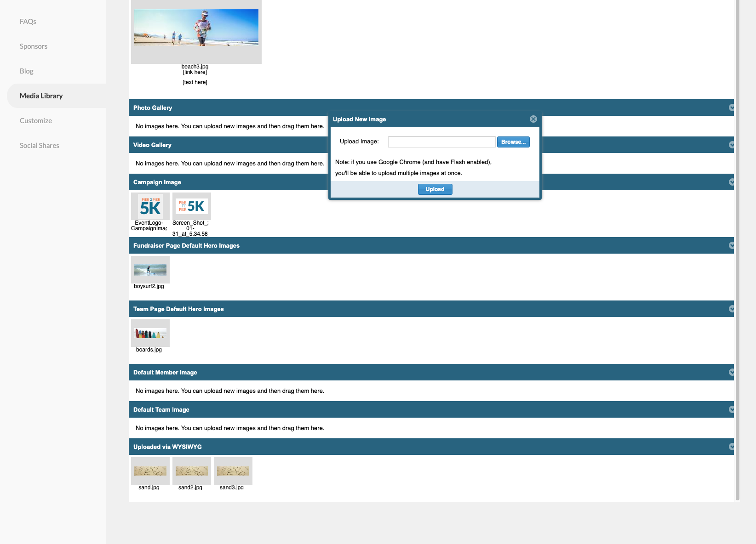Click the sand3.jpg file name
The height and width of the screenshot is (544, 756).
232,487
